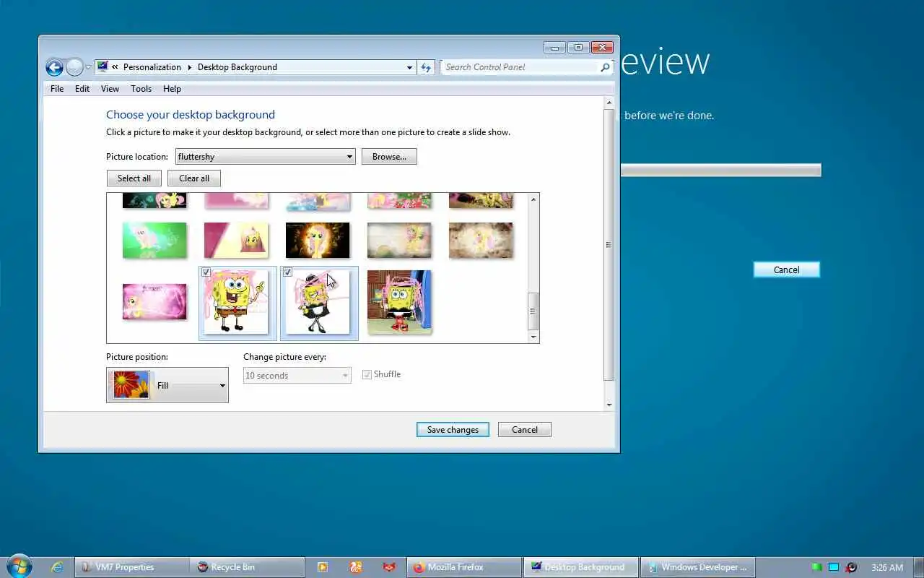
Task: Open the Edit menu
Action: point(82,89)
